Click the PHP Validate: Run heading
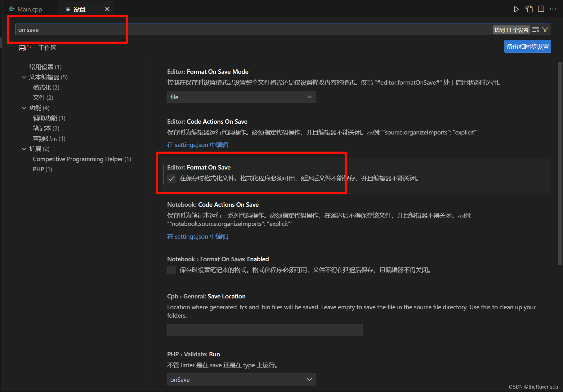The width and height of the screenshot is (563, 392). [x=194, y=354]
